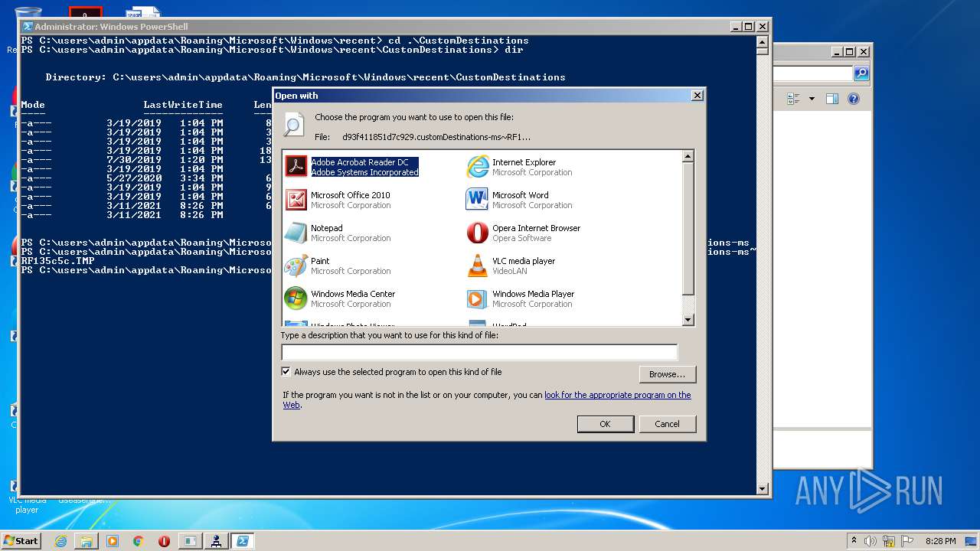Confirm with the OK button
Viewport: 980px width, 551px height.
tap(605, 424)
